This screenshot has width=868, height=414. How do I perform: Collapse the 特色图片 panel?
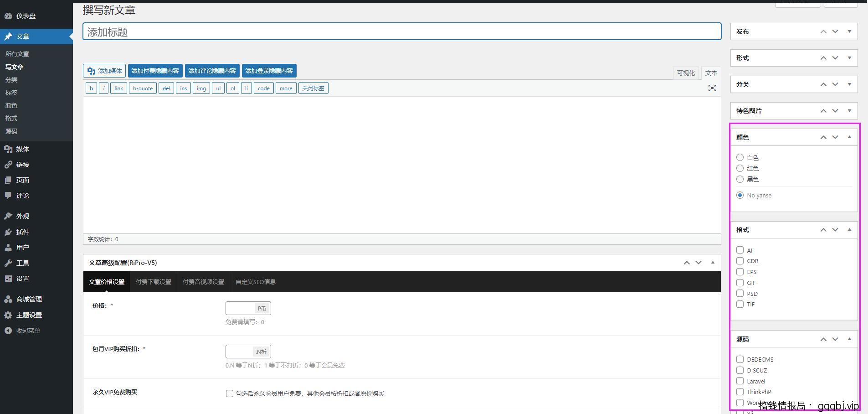(849, 110)
